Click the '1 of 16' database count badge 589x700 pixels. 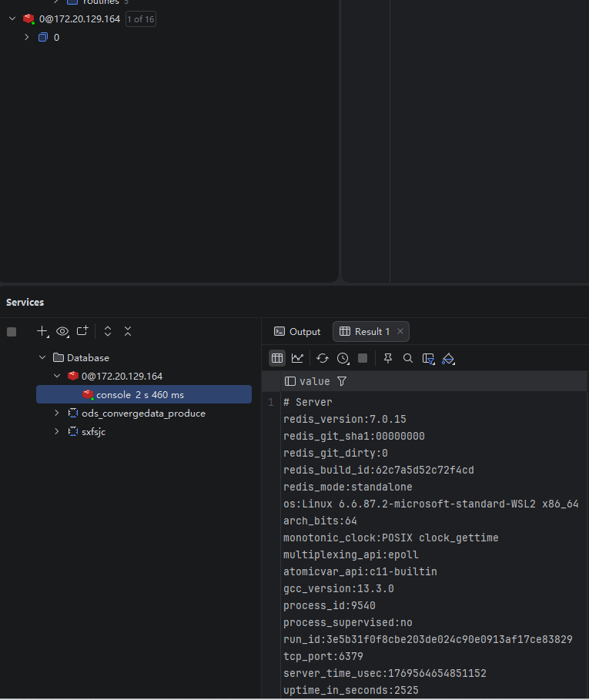click(x=141, y=18)
